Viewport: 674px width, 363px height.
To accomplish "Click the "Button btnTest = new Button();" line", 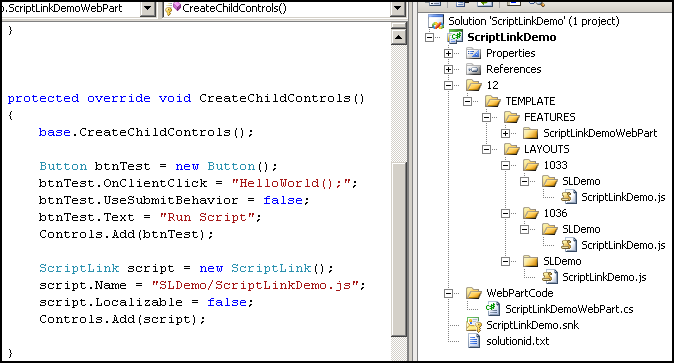I will [158, 166].
